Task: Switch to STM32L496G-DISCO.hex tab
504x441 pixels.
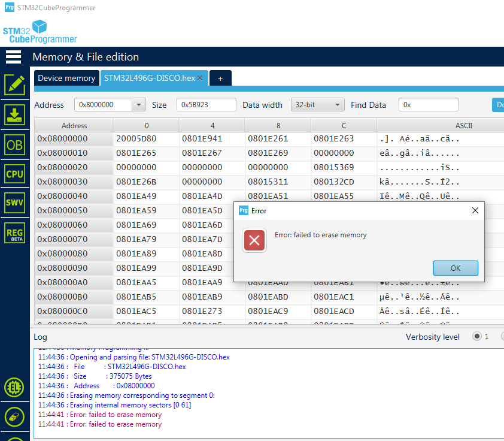Action: 150,78
